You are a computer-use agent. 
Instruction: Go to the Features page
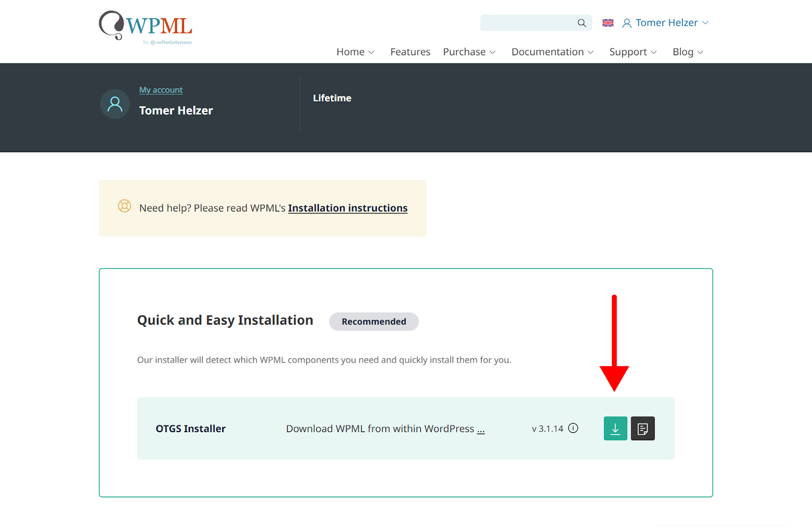click(410, 52)
